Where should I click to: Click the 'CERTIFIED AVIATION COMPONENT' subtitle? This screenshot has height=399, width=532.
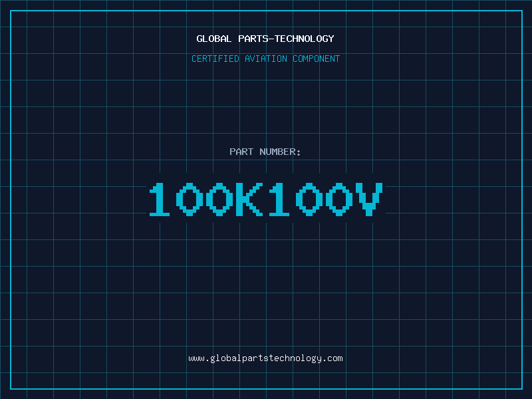coord(265,59)
